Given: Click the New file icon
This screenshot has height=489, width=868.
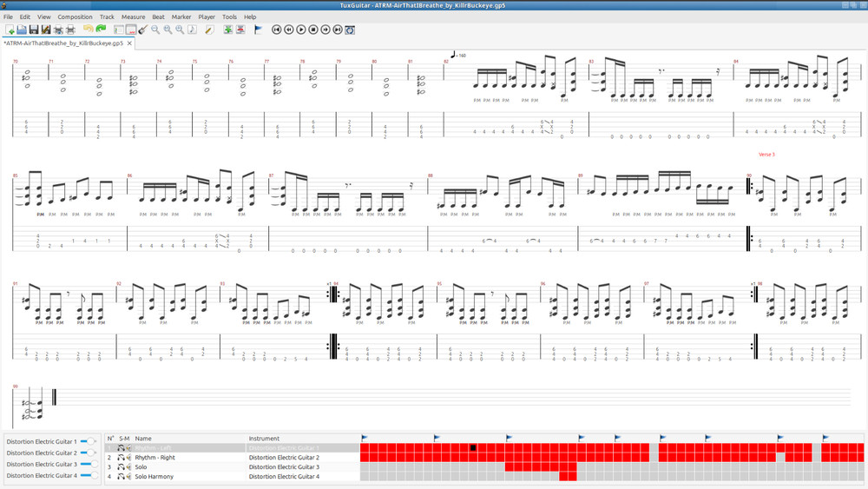Looking at the screenshot, I should (x=10, y=30).
